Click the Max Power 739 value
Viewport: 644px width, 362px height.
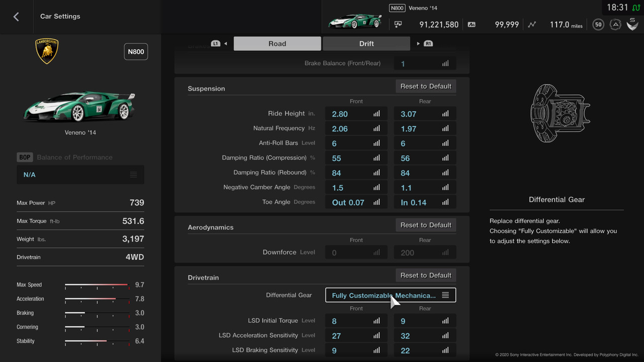137,203
